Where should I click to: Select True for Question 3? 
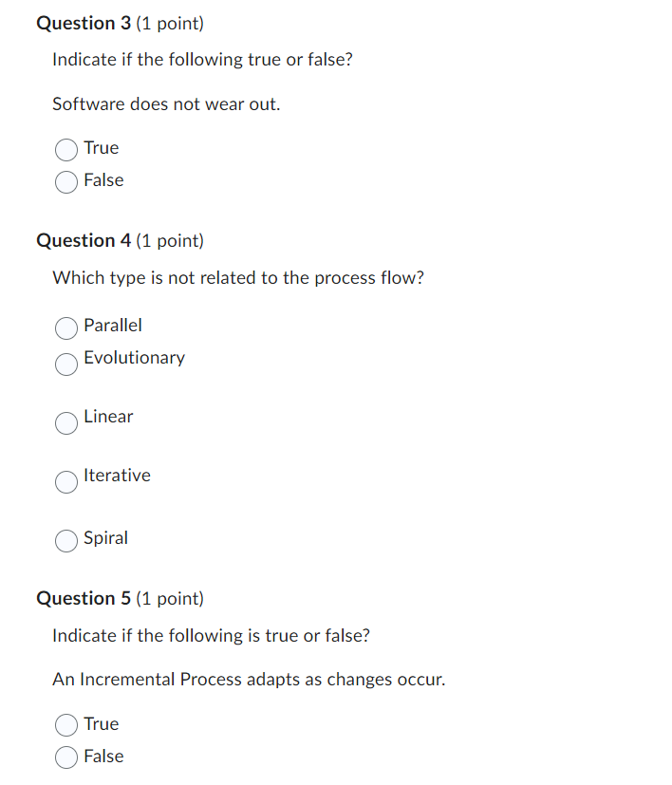coord(66,150)
